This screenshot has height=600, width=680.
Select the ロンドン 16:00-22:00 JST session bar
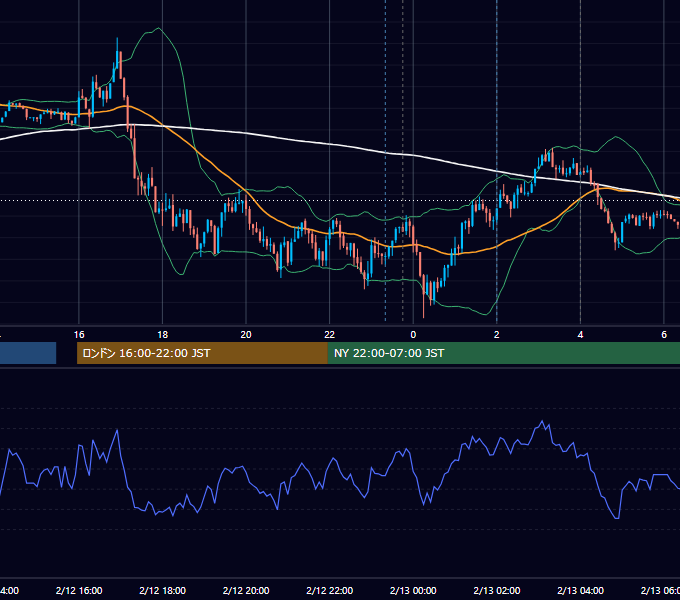click(x=202, y=353)
